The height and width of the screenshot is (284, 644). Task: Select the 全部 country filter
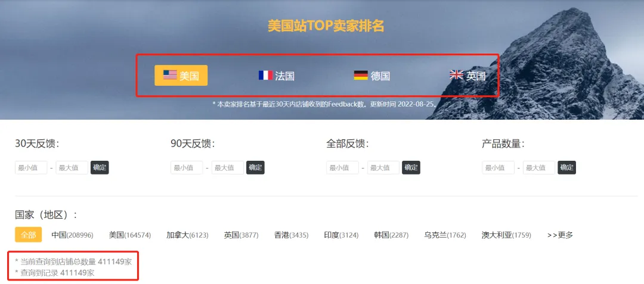[29, 235]
